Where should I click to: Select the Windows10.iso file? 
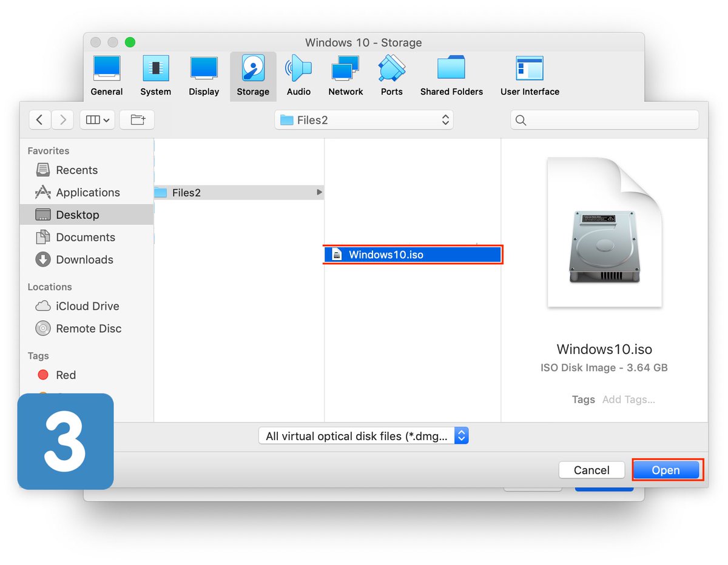tap(413, 255)
